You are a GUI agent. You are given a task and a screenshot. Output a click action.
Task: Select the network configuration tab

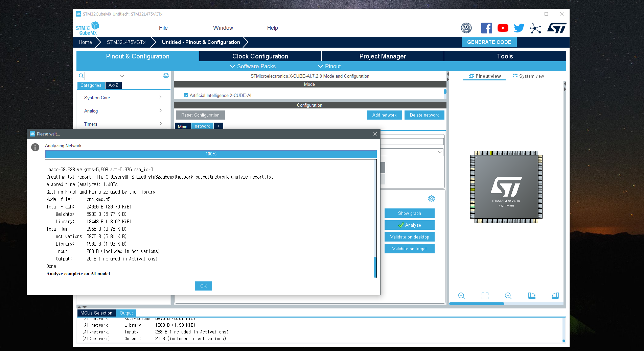coord(202,126)
